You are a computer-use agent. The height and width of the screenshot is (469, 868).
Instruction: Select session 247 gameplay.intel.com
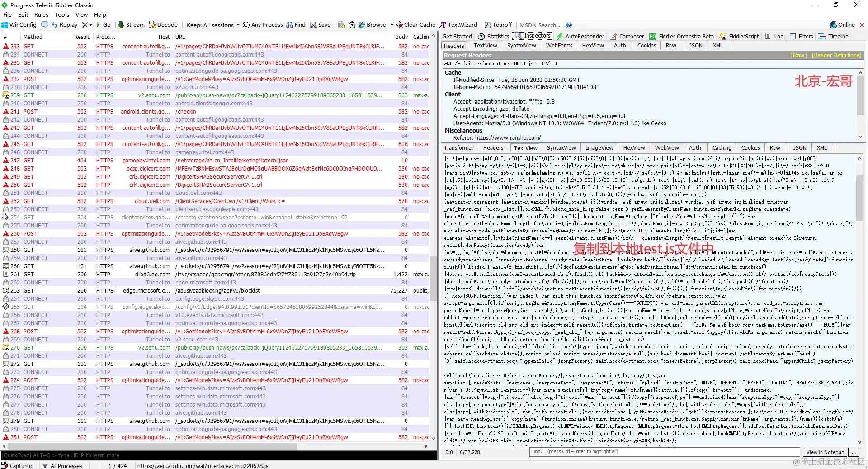coord(216,161)
